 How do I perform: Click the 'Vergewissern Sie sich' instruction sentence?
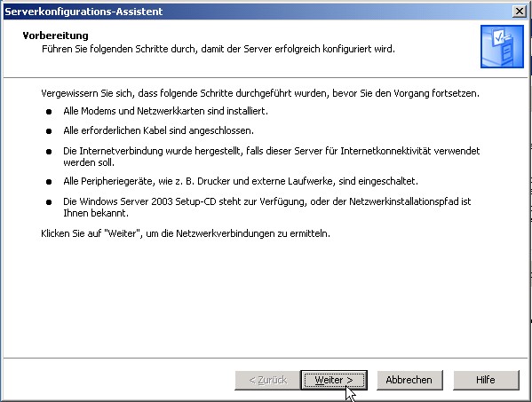coord(260,93)
